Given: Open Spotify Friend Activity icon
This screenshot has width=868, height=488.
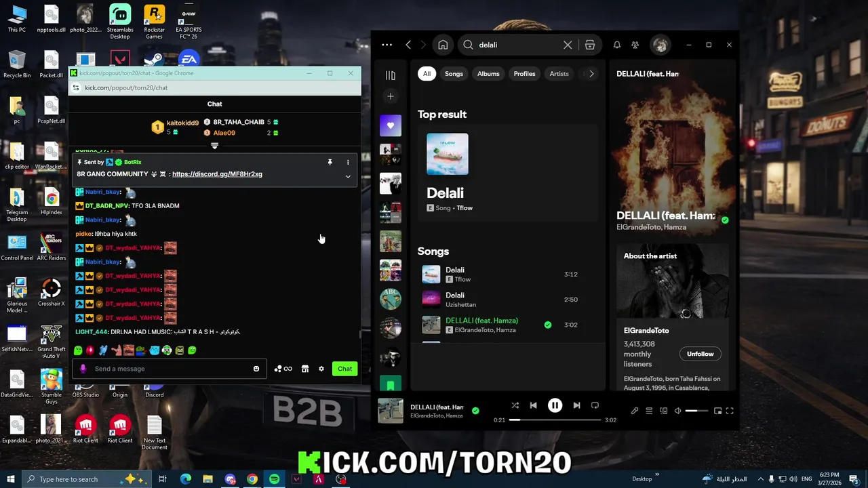Looking at the screenshot, I should click(x=635, y=45).
